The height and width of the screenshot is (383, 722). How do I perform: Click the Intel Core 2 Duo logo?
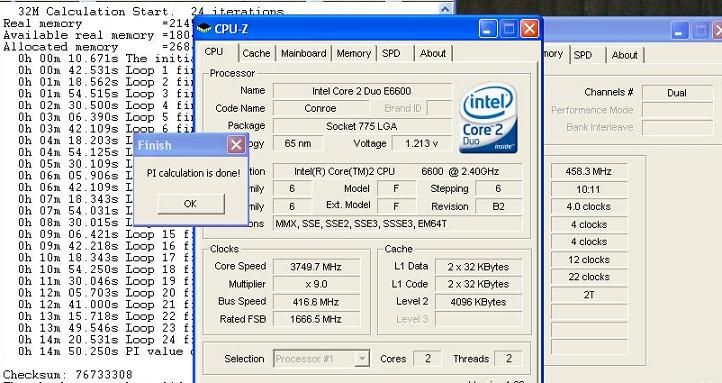click(488, 118)
